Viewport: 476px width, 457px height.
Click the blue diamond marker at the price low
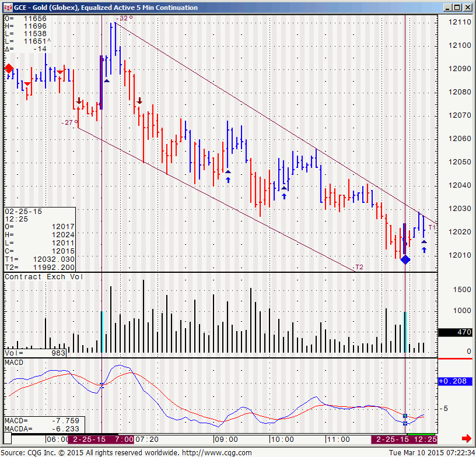405,259
